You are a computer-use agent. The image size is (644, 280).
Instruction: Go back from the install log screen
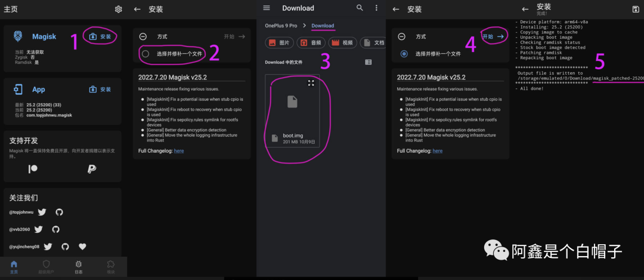[525, 9]
